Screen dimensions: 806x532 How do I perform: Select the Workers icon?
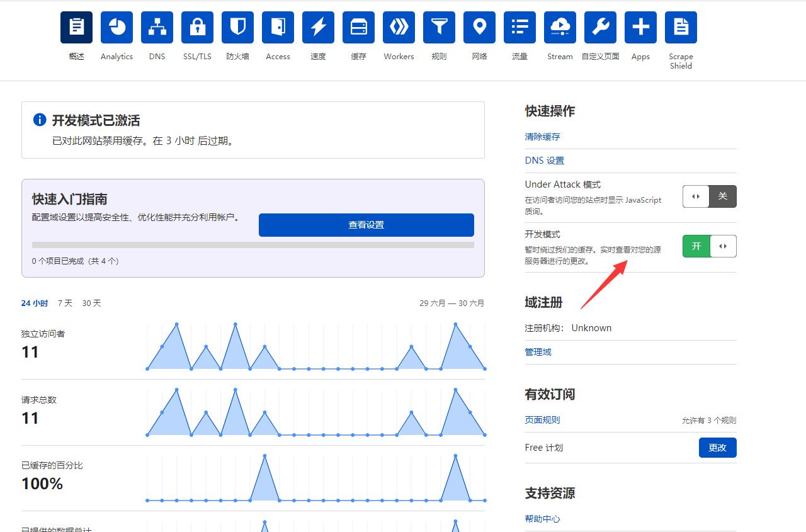(x=399, y=28)
